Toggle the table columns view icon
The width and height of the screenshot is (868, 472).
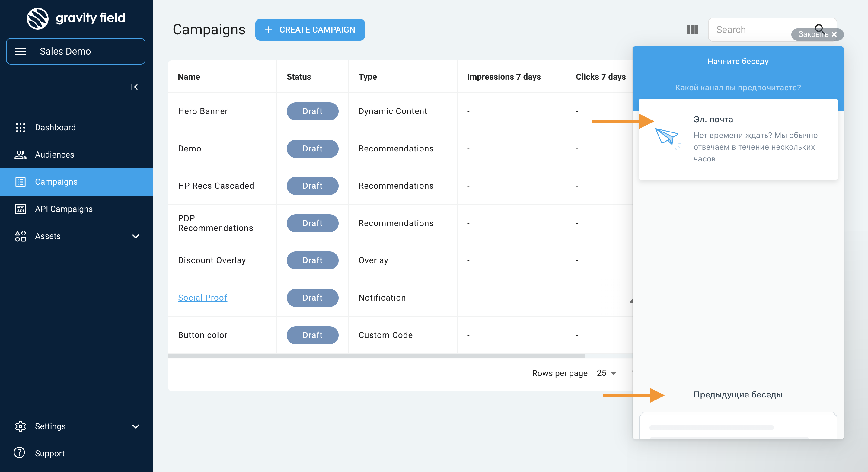point(692,30)
